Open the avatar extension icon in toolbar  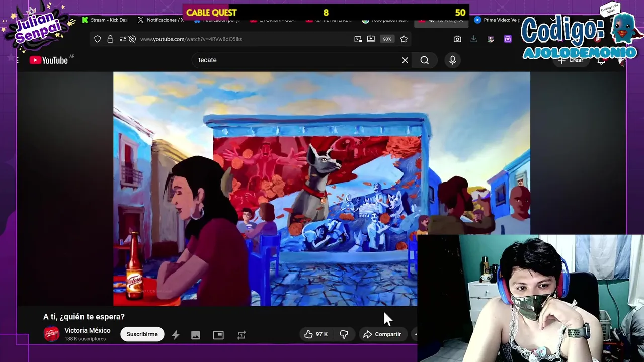tap(491, 39)
